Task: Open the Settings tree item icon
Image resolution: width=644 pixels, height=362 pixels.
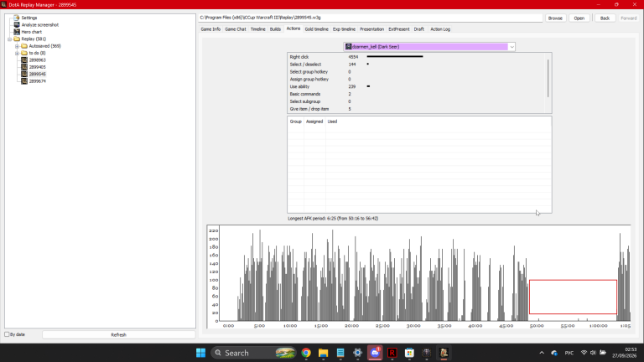Action: 17,18
